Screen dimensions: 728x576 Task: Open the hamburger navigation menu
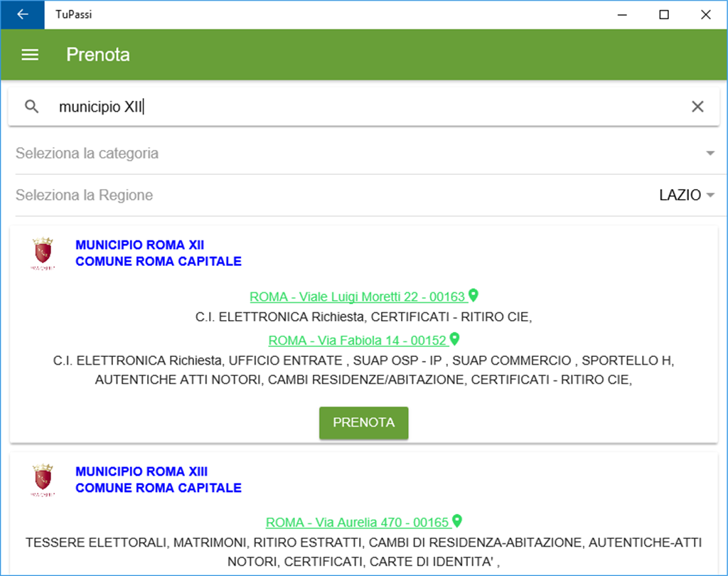tap(30, 55)
